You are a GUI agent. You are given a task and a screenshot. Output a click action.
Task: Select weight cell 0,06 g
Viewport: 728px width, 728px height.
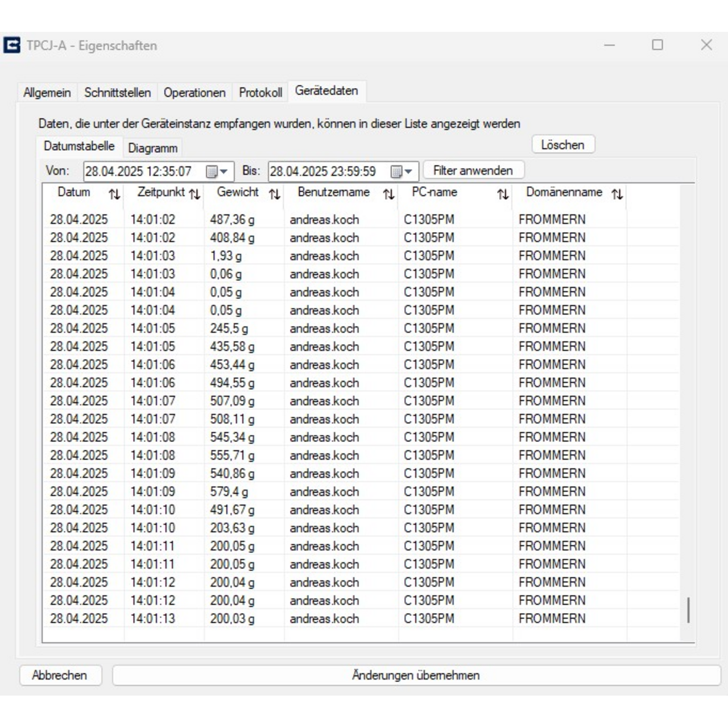point(226,274)
